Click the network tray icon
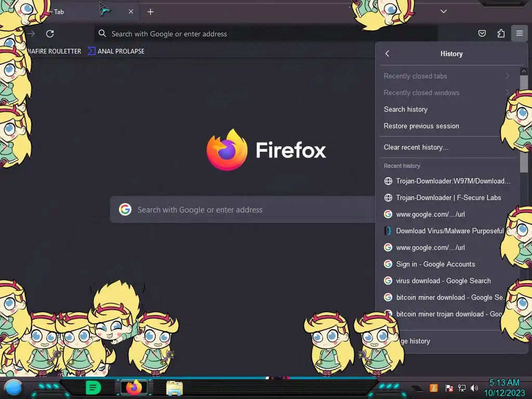Viewport: 532px width, 399px height. click(x=462, y=388)
